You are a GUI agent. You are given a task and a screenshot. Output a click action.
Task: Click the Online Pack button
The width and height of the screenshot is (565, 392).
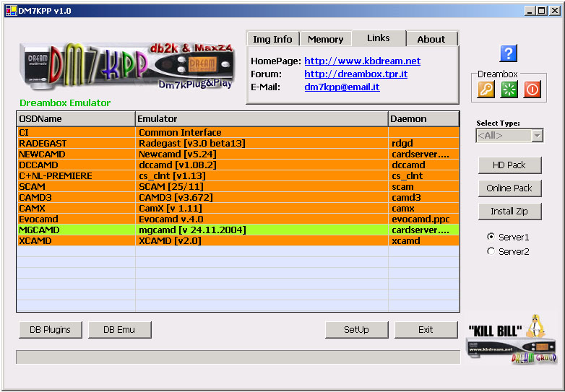click(509, 188)
